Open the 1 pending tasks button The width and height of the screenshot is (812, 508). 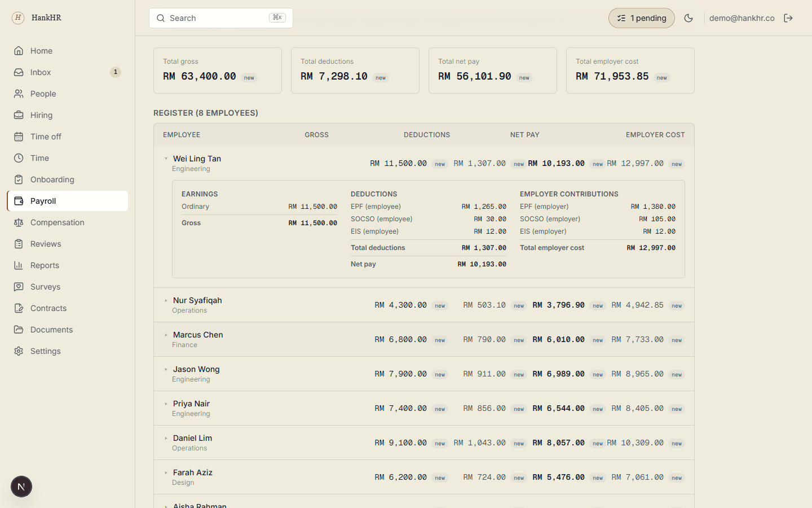tap(642, 18)
